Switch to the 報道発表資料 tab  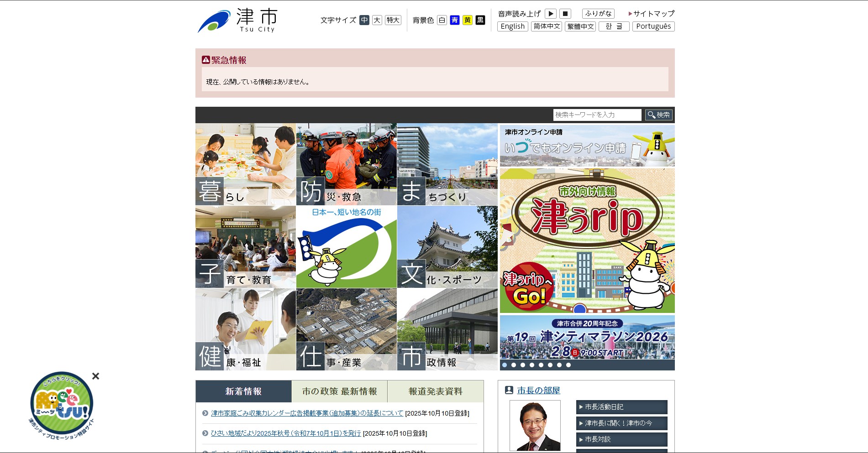pyautogui.click(x=436, y=391)
